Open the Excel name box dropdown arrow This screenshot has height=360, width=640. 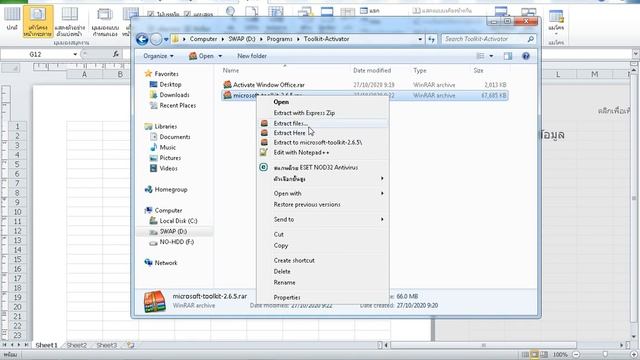point(75,54)
